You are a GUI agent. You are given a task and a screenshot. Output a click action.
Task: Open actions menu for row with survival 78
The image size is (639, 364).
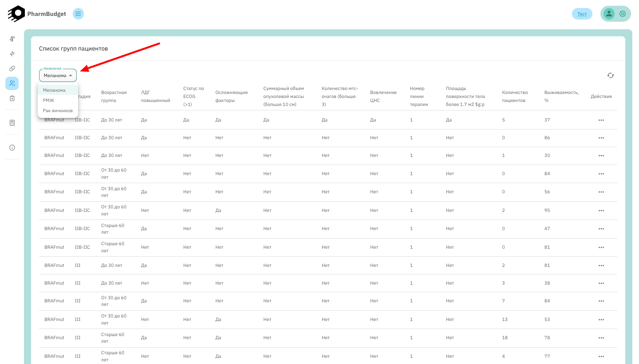coord(601,338)
